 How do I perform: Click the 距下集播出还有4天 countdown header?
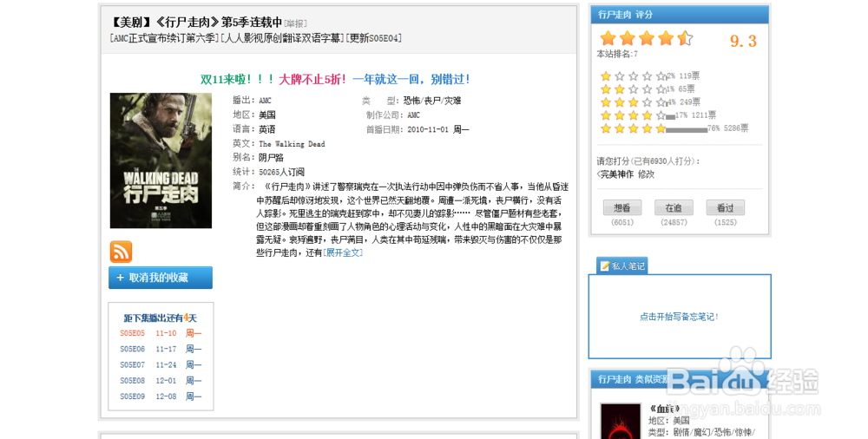160,318
